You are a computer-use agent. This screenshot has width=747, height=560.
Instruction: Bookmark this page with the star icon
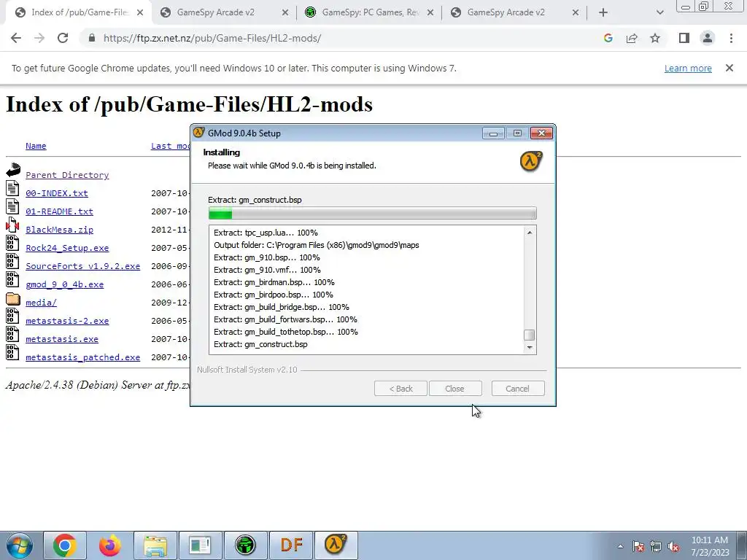(655, 38)
